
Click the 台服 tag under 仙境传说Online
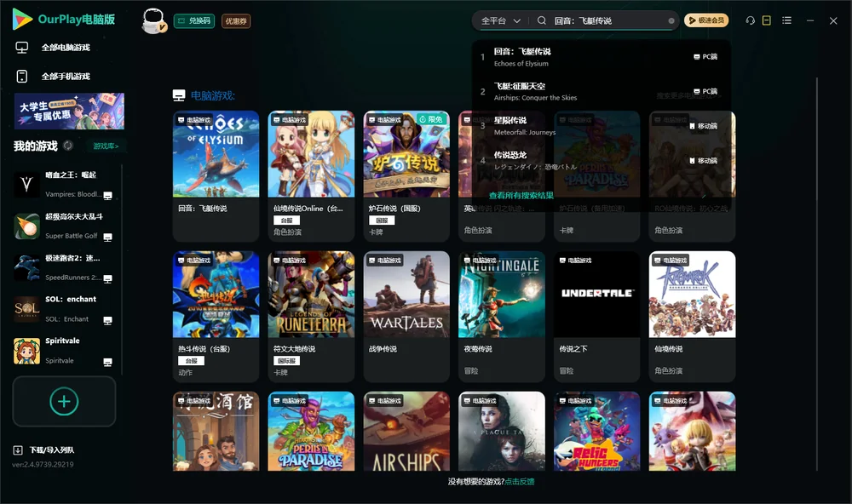[x=286, y=220]
